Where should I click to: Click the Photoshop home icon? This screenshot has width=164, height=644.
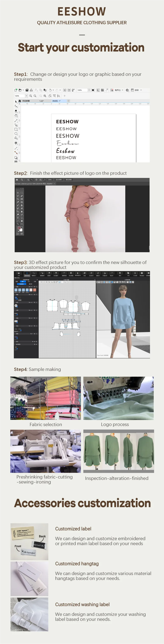click(x=17, y=179)
